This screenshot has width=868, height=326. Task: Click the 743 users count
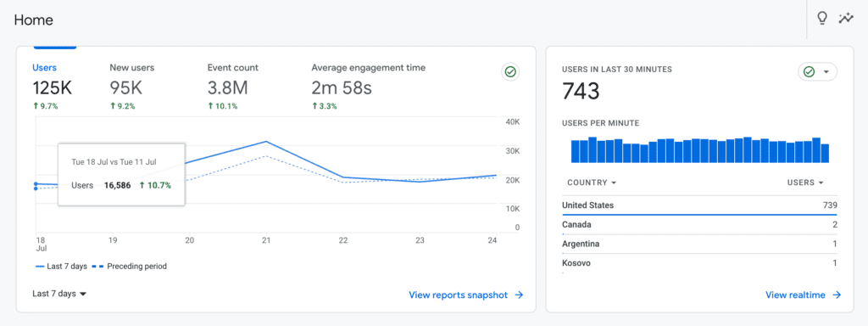[581, 91]
